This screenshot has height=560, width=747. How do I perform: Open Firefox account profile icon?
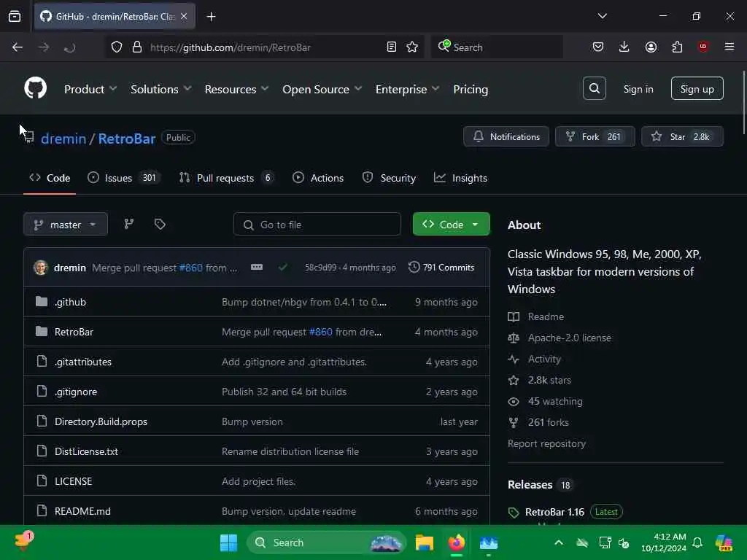pos(651,47)
